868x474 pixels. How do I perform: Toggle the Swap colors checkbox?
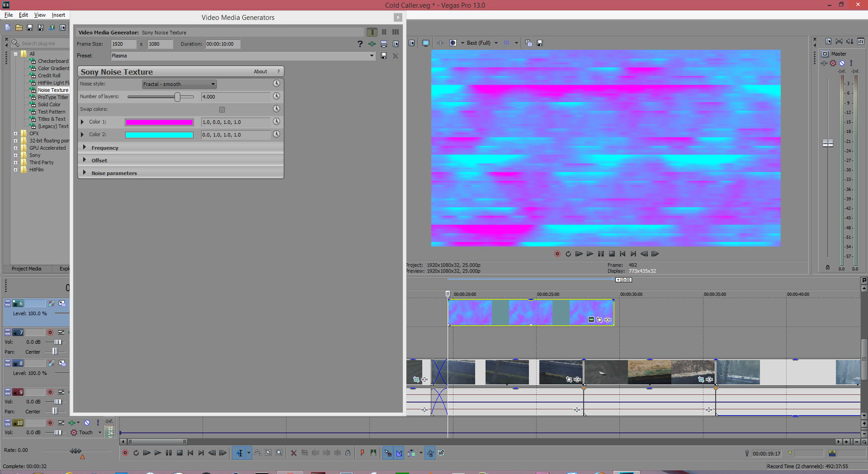222,109
